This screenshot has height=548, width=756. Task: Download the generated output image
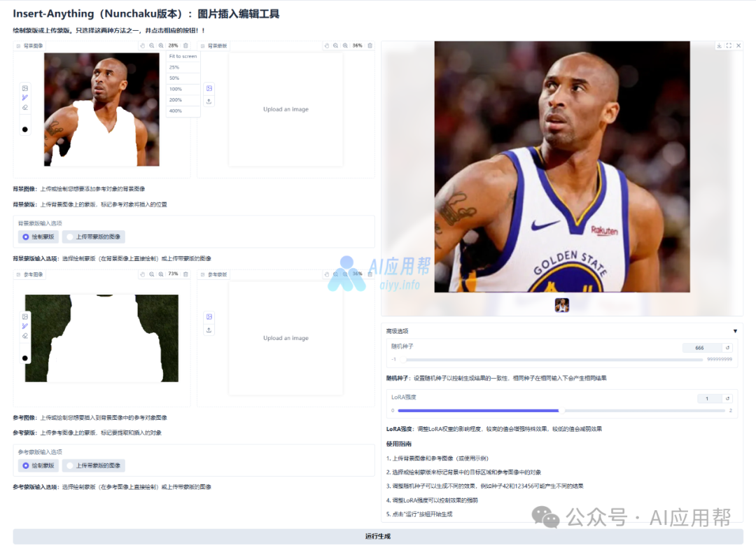(720, 45)
